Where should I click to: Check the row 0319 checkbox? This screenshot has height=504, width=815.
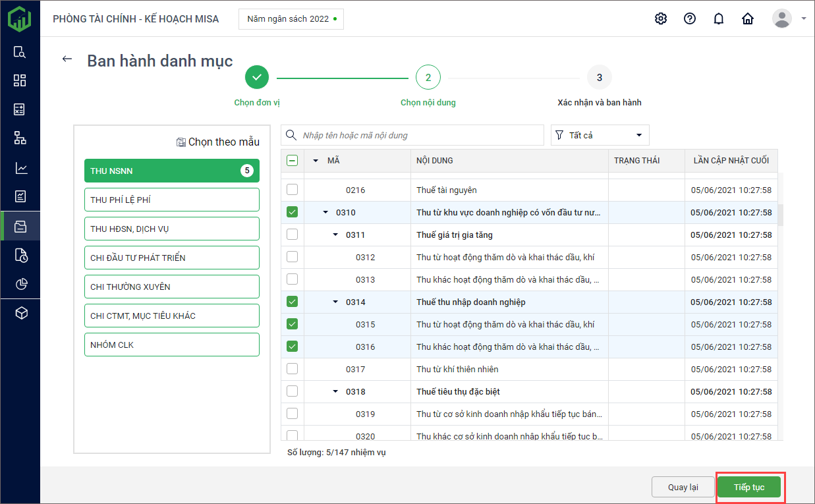pos(293,414)
